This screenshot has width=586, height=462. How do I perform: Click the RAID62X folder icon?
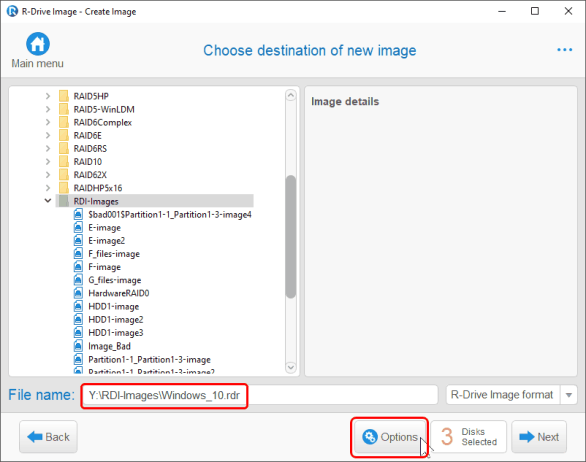(x=64, y=175)
